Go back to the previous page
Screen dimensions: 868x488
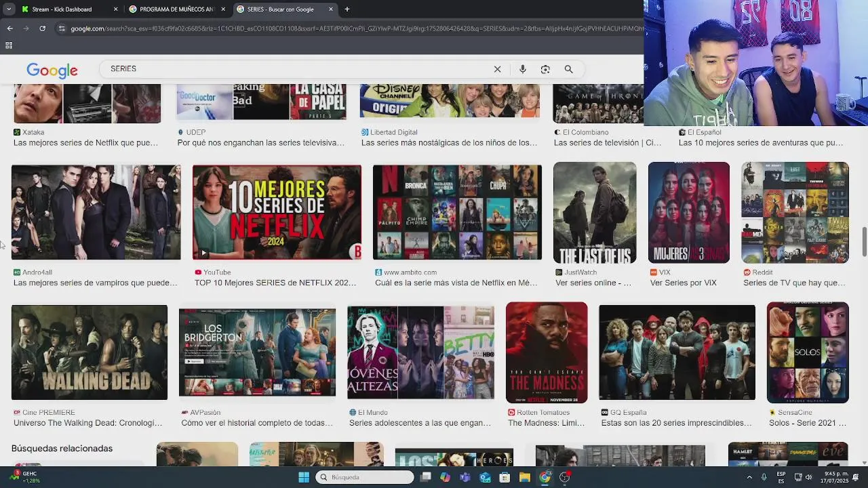9,28
